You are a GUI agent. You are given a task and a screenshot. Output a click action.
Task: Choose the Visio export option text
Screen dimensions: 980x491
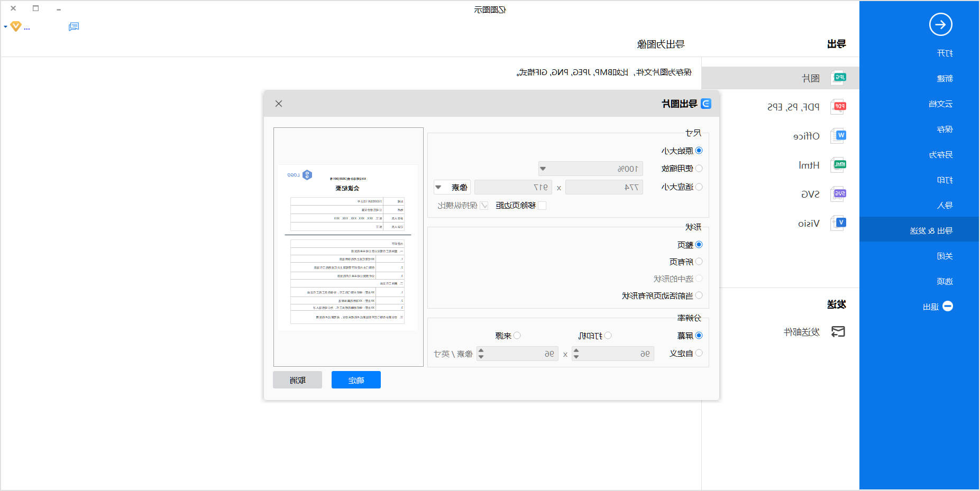[x=809, y=223]
